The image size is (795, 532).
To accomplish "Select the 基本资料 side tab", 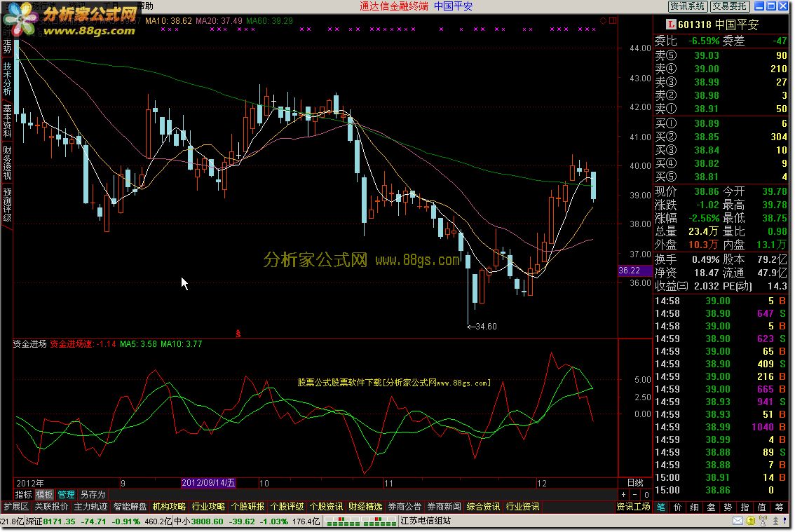I will 7,121.
